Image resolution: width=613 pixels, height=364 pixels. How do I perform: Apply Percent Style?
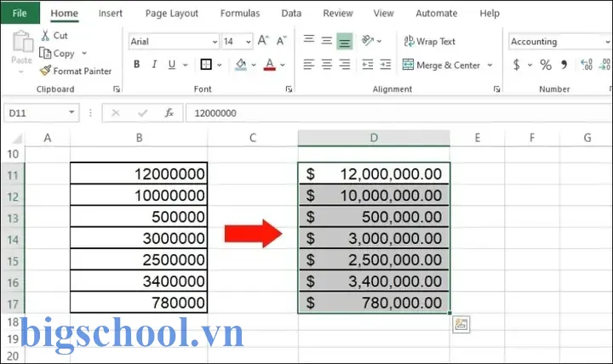(546, 65)
